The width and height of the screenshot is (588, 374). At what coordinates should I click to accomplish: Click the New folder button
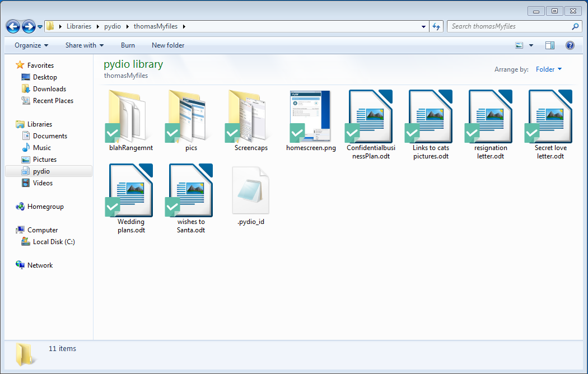[x=168, y=45]
